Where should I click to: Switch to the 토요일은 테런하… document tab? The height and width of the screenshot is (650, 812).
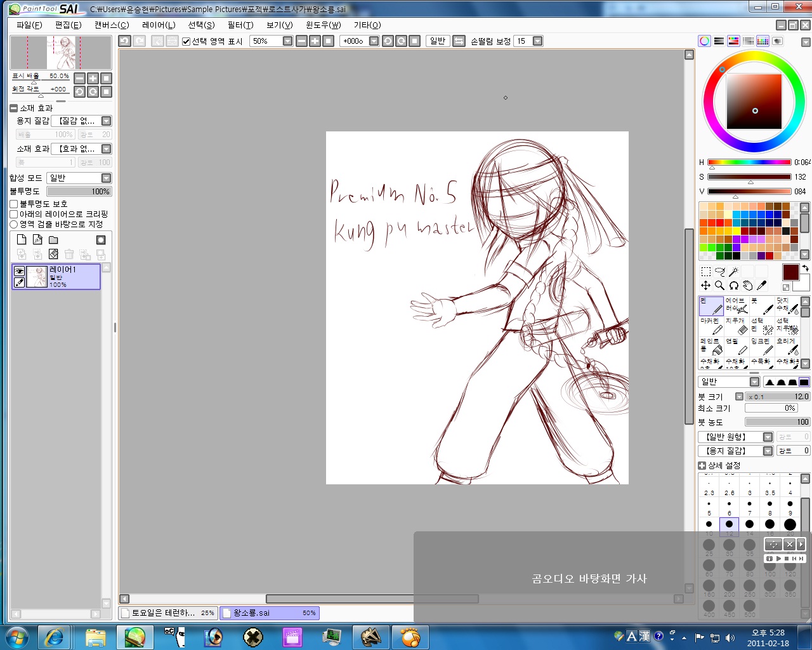coord(168,613)
